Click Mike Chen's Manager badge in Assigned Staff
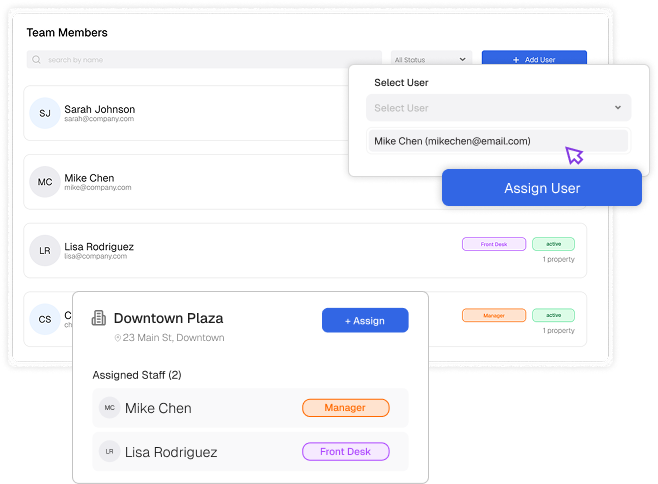 point(345,408)
